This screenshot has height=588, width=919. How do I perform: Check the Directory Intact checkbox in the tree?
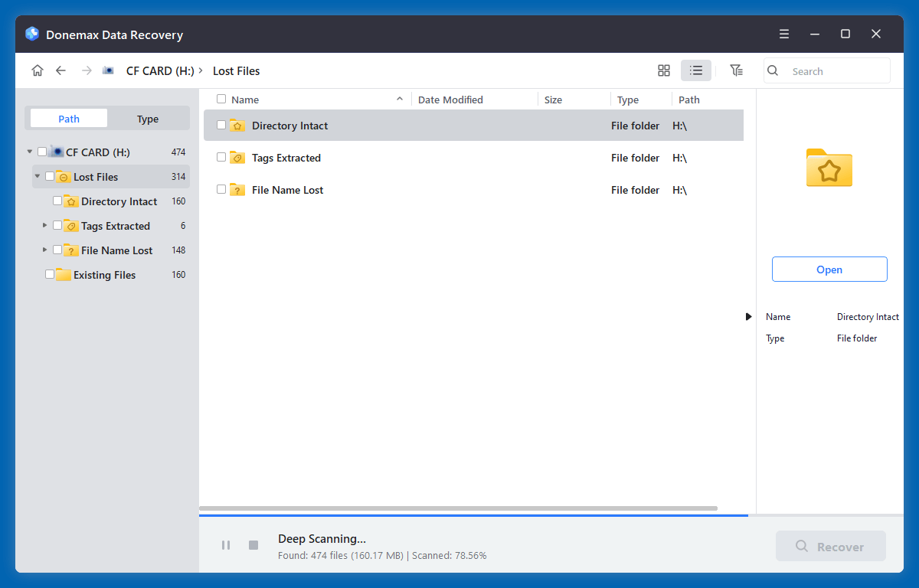(57, 201)
